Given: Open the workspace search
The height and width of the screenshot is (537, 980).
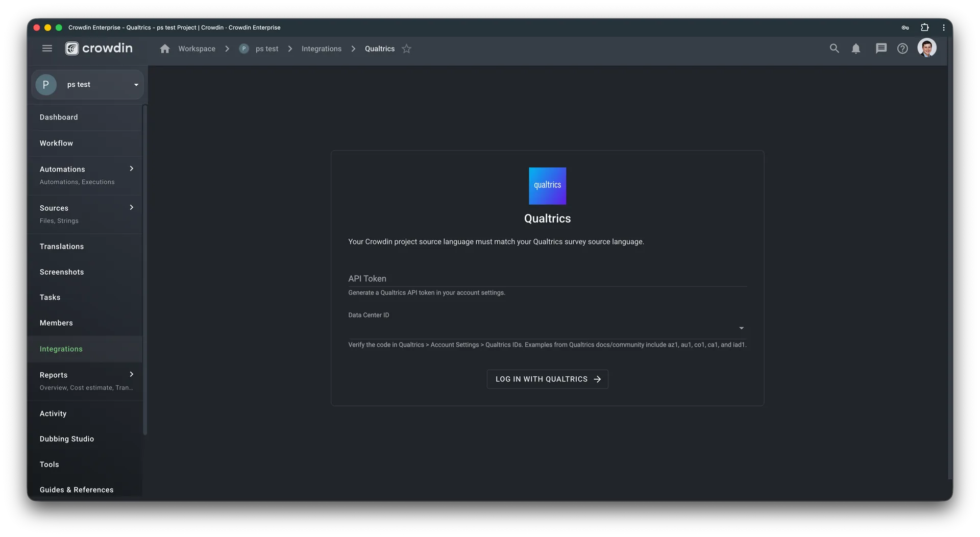Looking at the screenshot, I should pos(834,48).
